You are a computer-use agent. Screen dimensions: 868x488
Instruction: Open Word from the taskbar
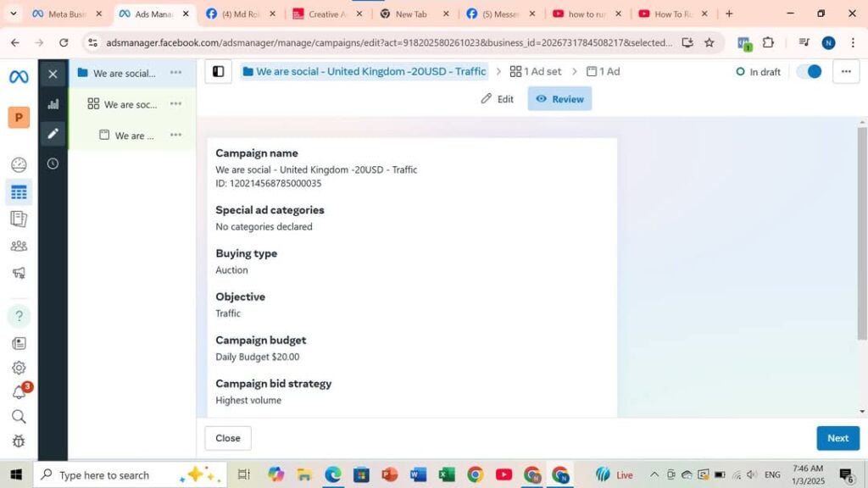point(418,474)
